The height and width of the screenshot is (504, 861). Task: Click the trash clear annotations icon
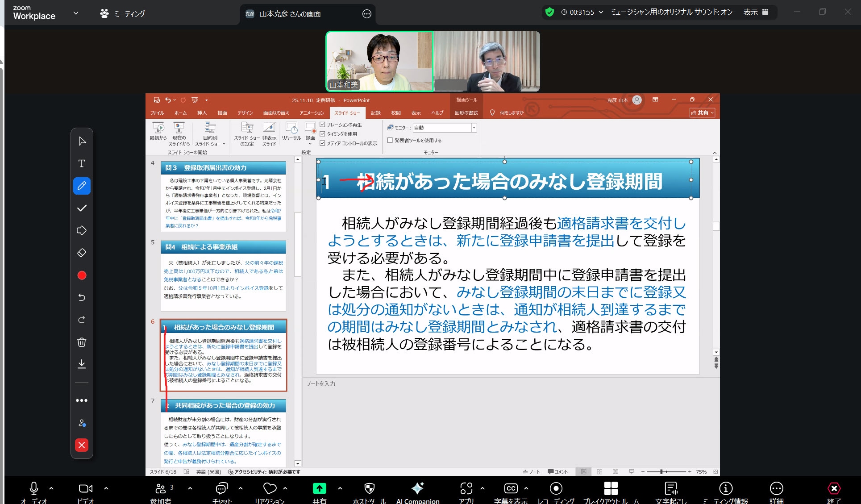point(82,342)
